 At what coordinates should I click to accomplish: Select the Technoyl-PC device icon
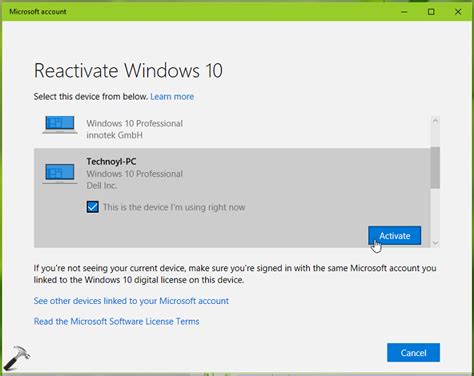pyautogui.click(x=60, y=174)
